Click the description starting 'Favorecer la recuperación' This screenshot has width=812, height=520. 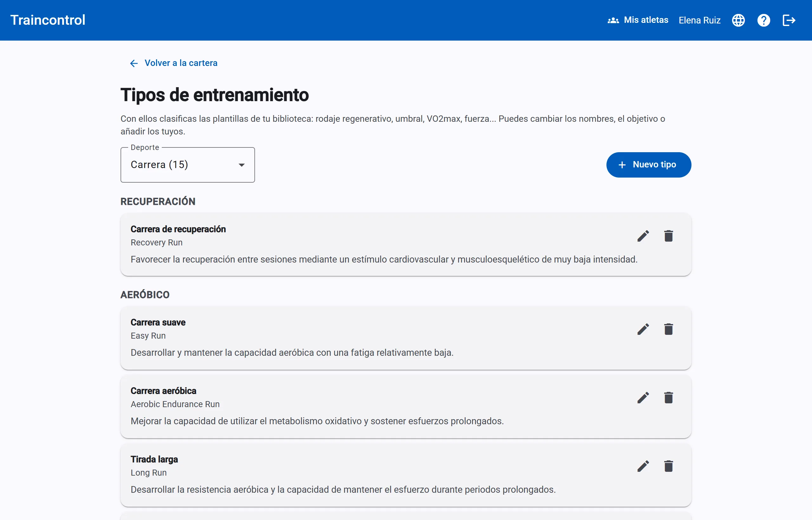(x=384, y=259)
